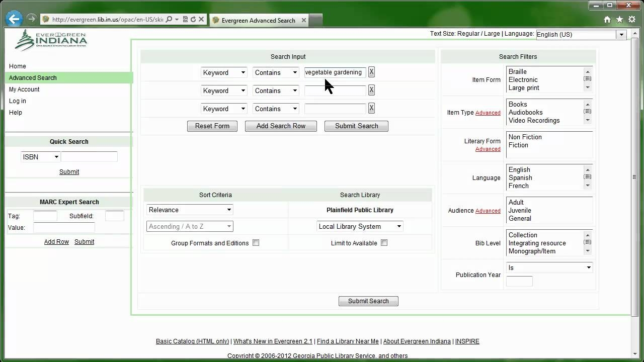Select Advanced Search in sidebar
The image size is (644, 362).
[x=33, y=77]
